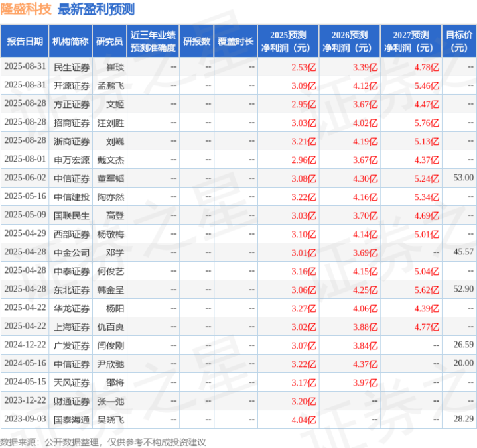Select 国联民生 institution cell
Image resolution: width=477 pixels, height=448 pixels.
72,216
